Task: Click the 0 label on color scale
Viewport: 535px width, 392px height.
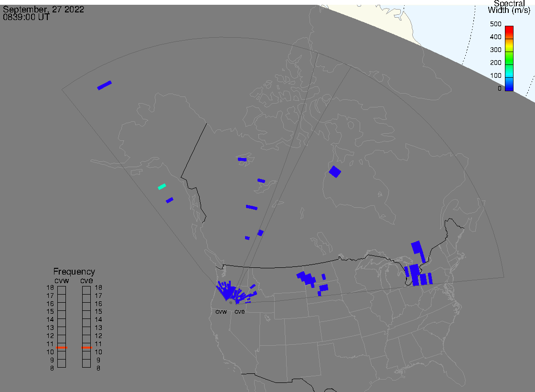Action: [x=500, y=89]
